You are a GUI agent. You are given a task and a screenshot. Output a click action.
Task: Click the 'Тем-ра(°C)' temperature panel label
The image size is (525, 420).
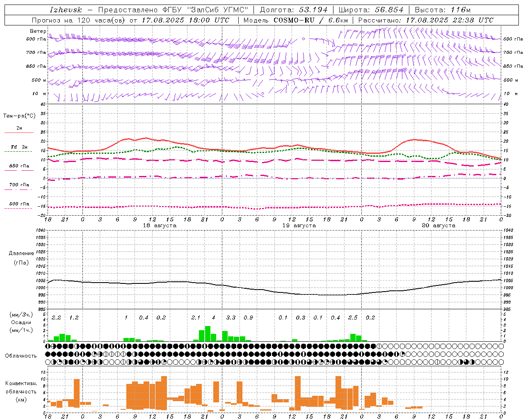[19, 116]
